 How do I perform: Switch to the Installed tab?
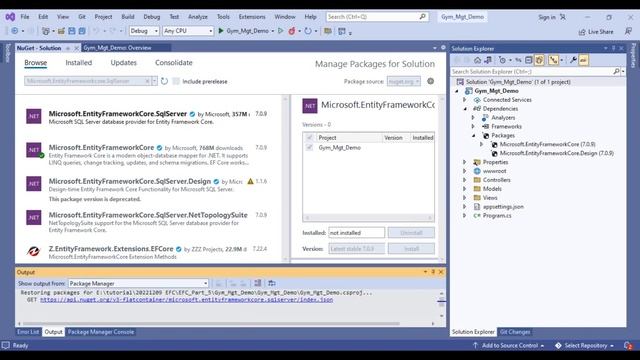click(x=79, y=62)
